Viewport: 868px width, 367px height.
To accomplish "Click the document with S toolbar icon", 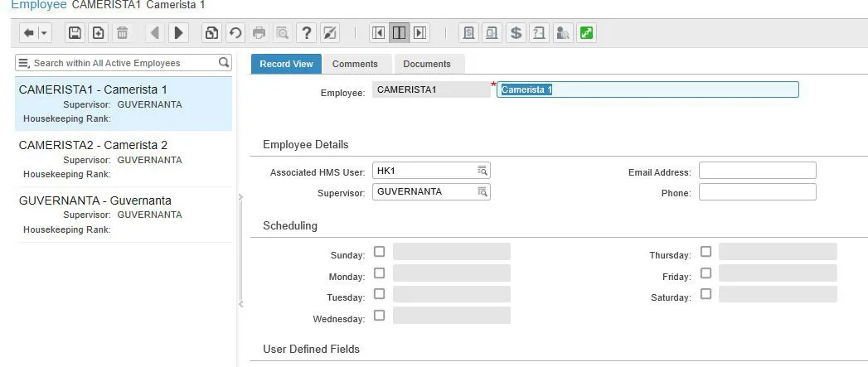I will pos(469,33).
